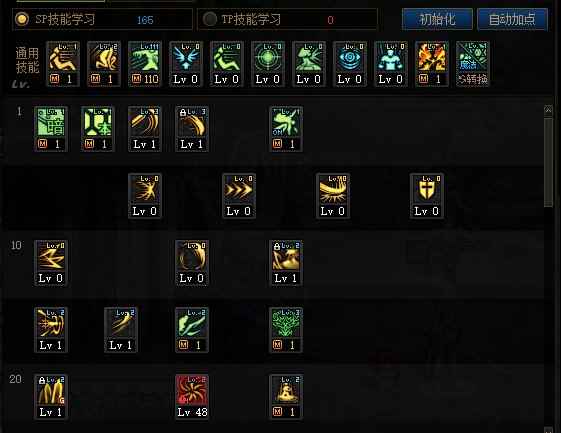This screenshot has width=561, height=433.
Task: Click the 魔法转换 magic conversion skill icon
Action: [x=473, y=64]
